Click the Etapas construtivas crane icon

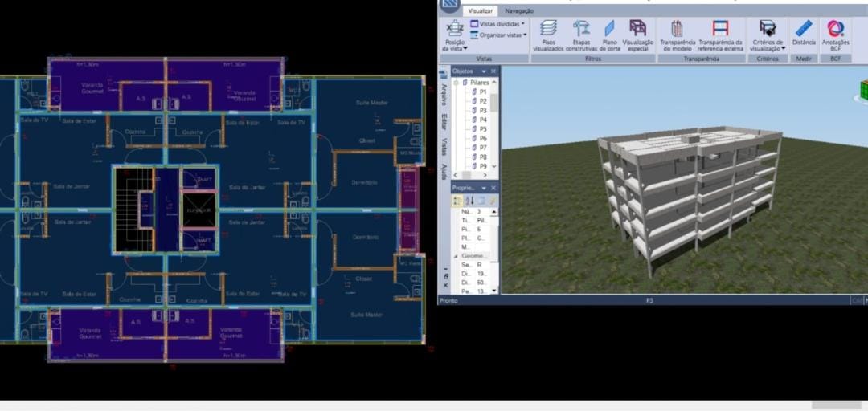(581, 35)
